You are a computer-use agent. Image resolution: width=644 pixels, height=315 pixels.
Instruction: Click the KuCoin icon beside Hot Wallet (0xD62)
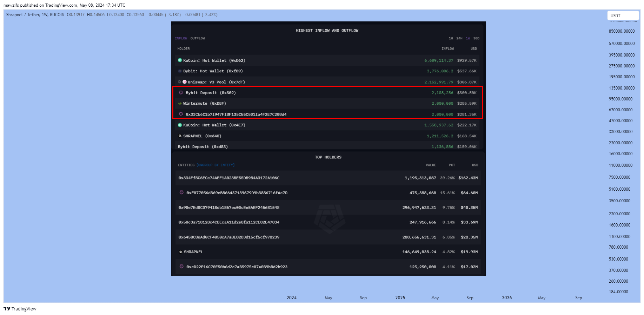click(x=180, y=60)
